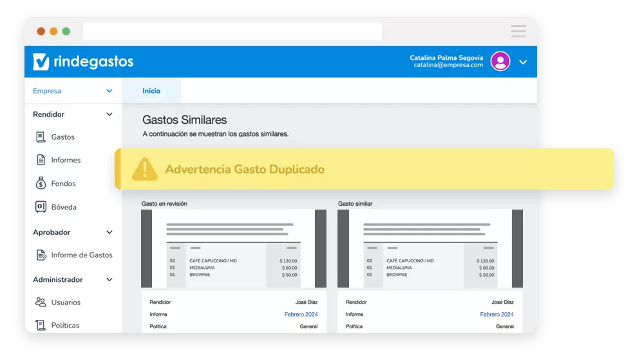Collapse the Administrador section
Image resolution: width=644 pixels, height=354 pixels.
point(109,280)
